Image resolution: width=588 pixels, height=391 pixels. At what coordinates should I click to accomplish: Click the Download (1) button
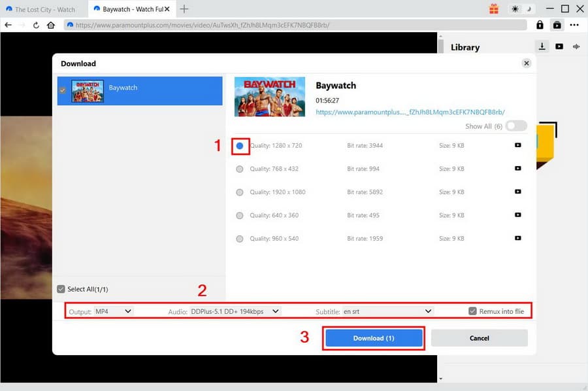click(x=374, y=338)
